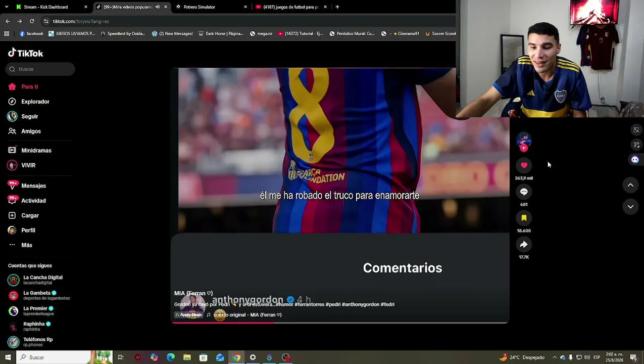Screen dimensions: 644x364
Task: Click the video progress bar
Action: (340, 323)
